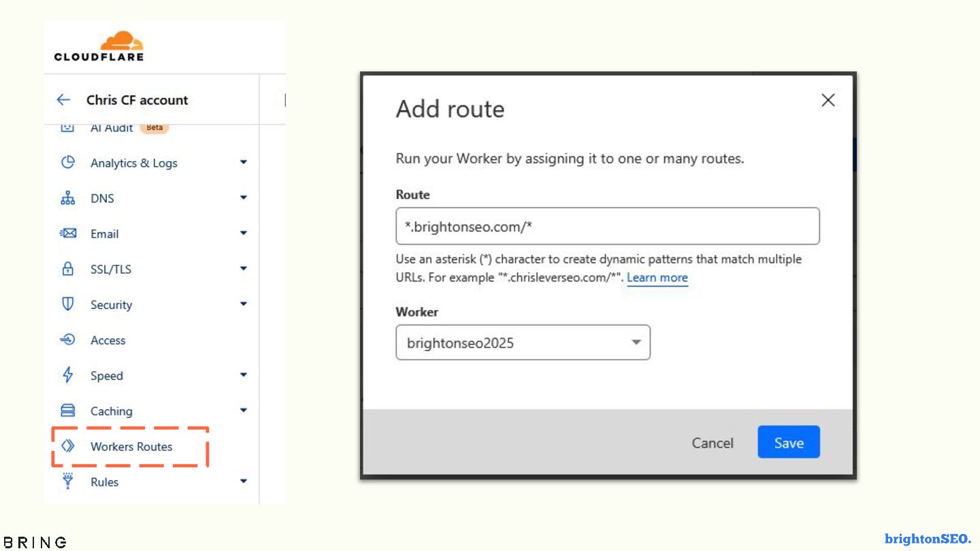Image resolution: width=980 pixels, height=551 pixels.
Task: Click the DNS network icon
Action: coord(67,198)
